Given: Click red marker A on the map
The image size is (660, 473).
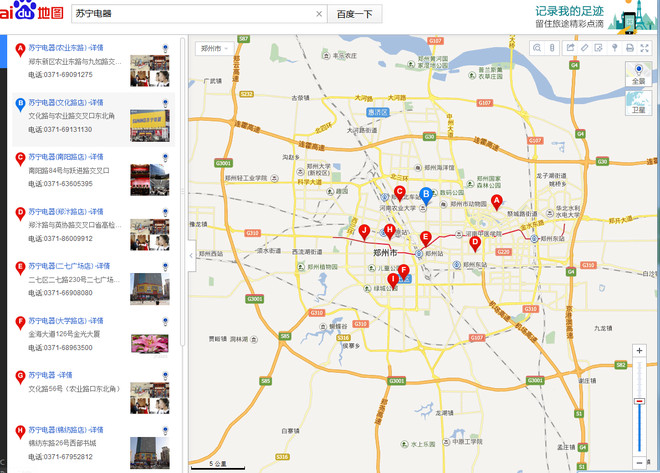Looking at the screenshot, I should click(x=497, y=202).
